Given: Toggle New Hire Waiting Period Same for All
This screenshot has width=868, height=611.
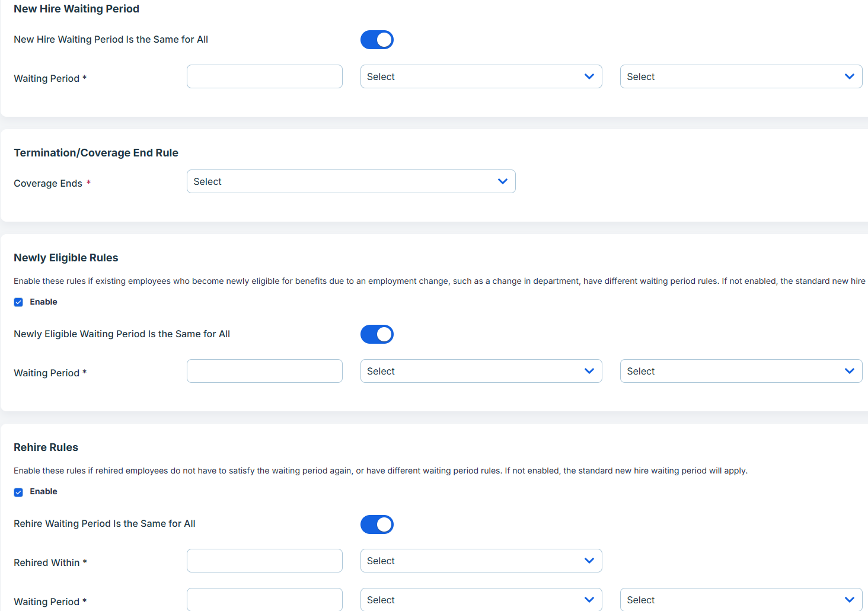Looking at the screenshot, I should pyautogui.click(x=377, y=40).
